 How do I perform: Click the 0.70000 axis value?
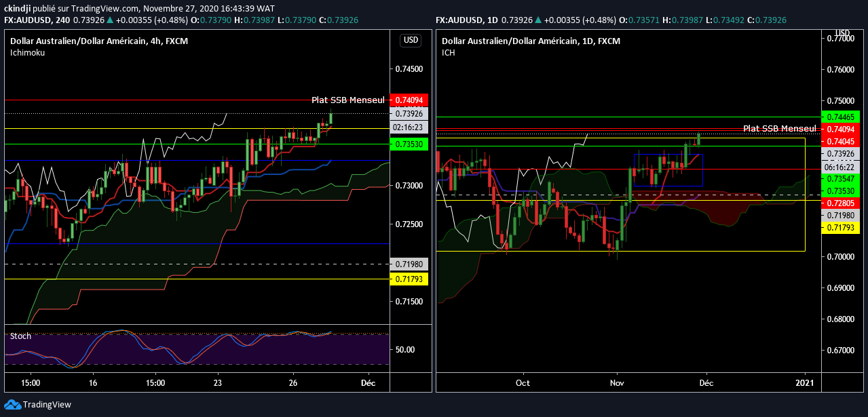tap(840, 256)
